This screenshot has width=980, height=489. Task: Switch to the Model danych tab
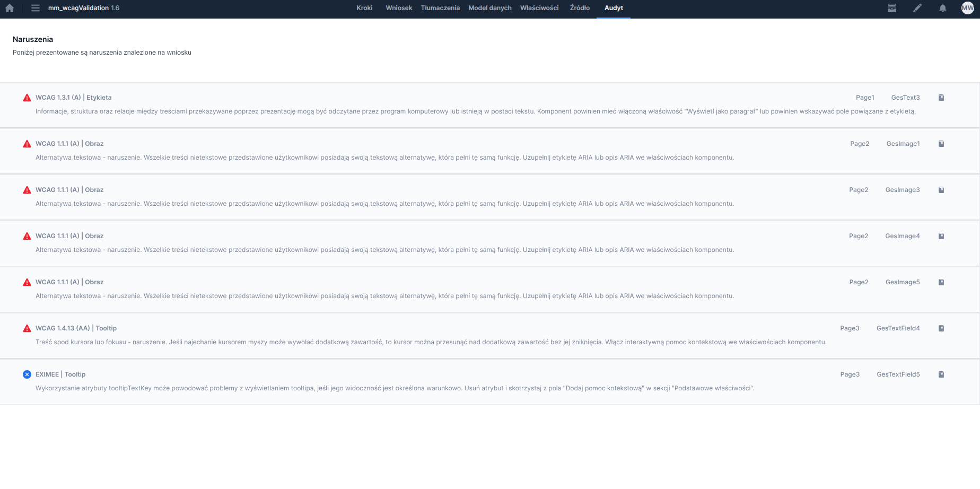tap(490, 8)
